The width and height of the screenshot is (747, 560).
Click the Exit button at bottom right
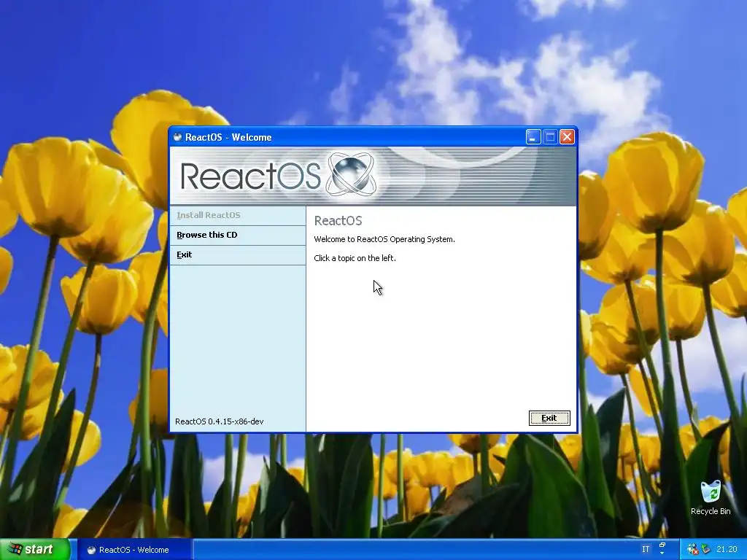(x=549, y=418)
